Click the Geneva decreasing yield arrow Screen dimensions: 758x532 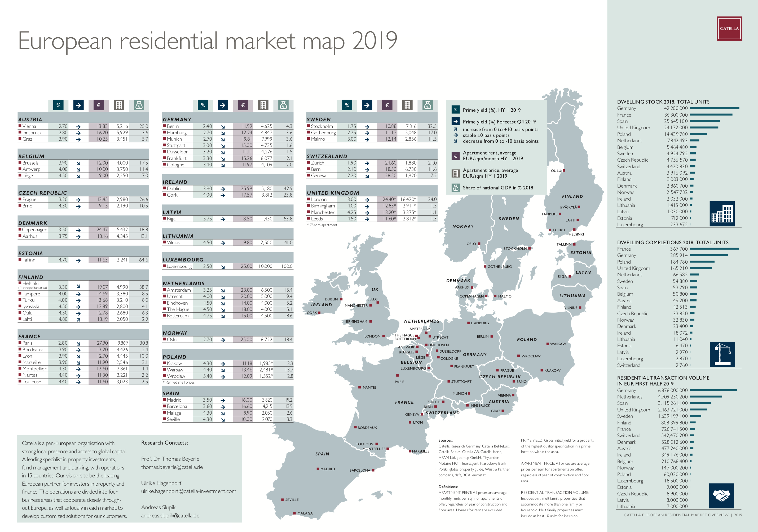tap(367, 176)
